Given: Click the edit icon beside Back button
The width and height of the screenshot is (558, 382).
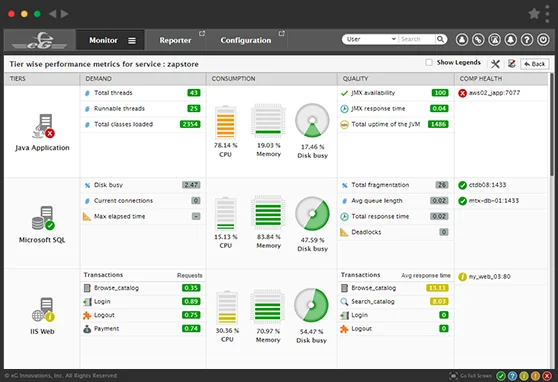Looking at the screenshot, I should tap(512, 64).
